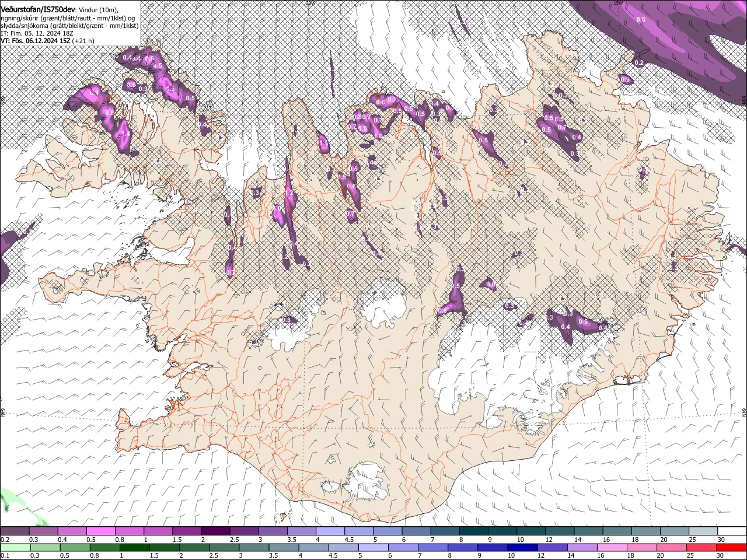
Task: Select upper-scale swatch between 3 and 3.5
Action: coord(272,531)
